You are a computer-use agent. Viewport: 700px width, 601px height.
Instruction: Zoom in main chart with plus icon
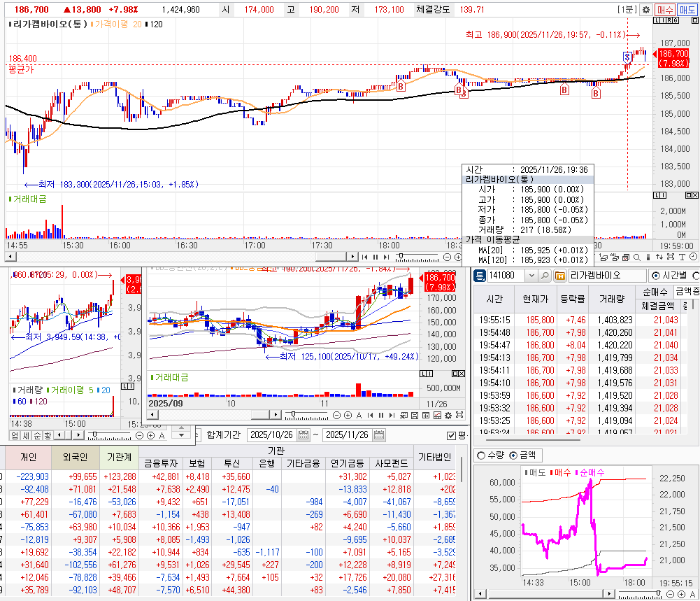[458, 257]
